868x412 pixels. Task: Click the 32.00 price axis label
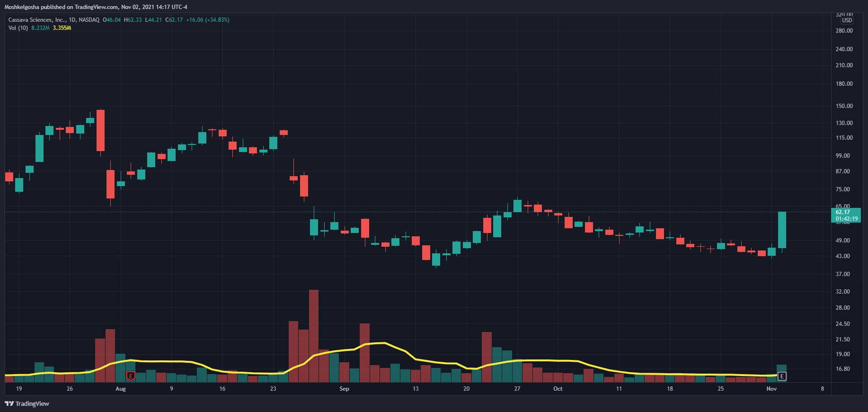tap(843, 292)
